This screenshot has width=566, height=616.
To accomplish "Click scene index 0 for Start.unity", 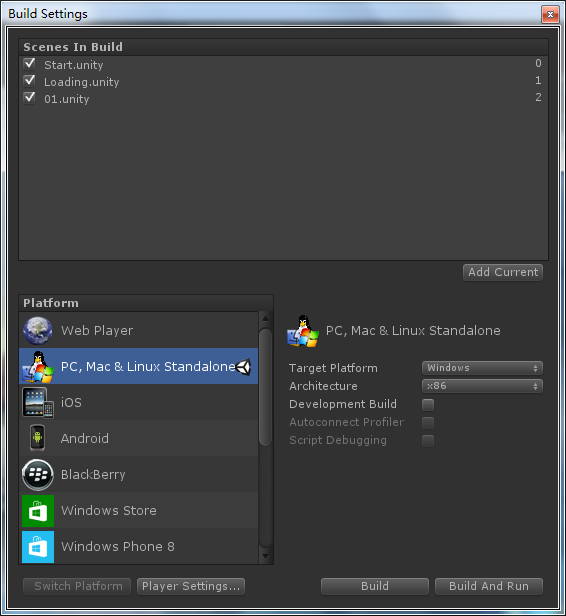I will click(538, 64).
